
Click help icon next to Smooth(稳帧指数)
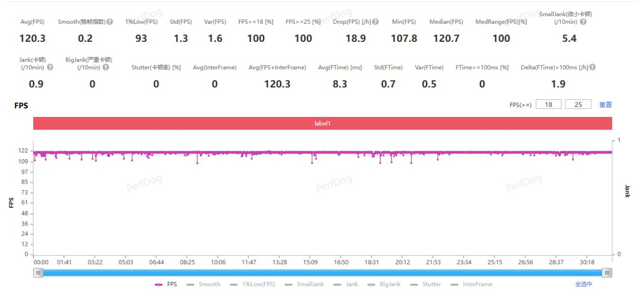110,22
